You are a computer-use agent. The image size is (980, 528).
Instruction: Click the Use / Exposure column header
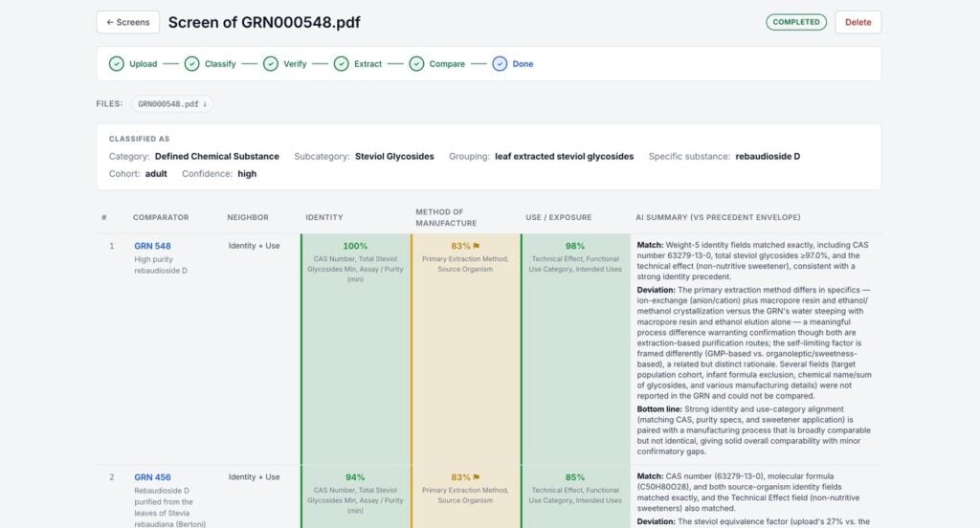pos(558,217)
